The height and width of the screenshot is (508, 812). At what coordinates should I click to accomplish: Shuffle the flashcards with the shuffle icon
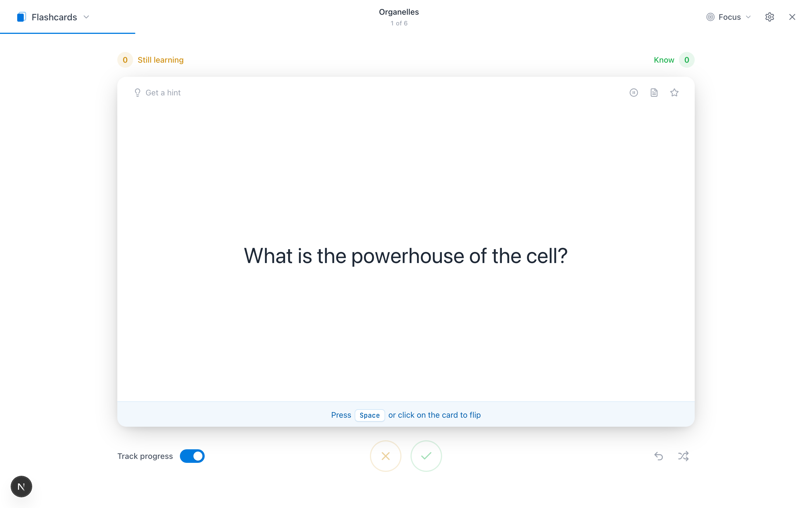click(683, 456)
